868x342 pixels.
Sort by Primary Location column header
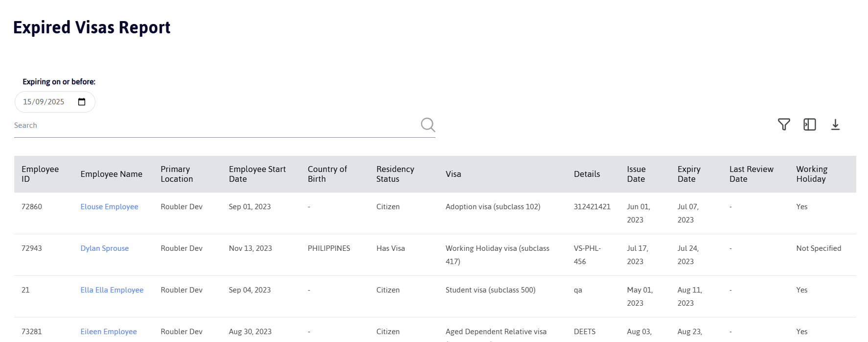point(177,174)
